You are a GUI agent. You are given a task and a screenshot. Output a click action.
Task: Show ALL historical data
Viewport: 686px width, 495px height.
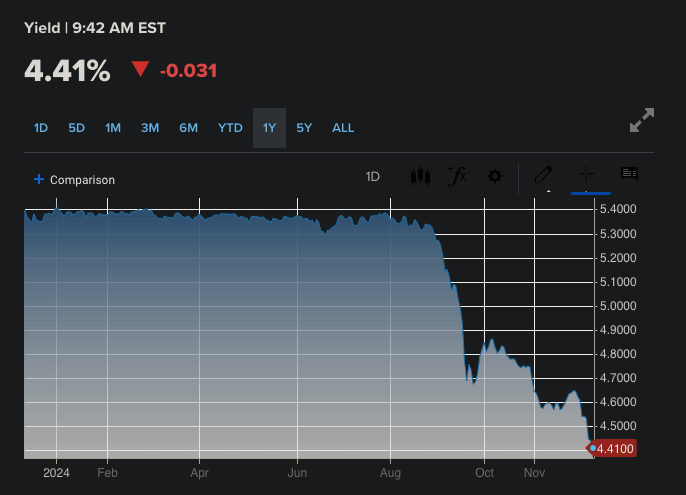pyautogui.click(x=343, y=128)
